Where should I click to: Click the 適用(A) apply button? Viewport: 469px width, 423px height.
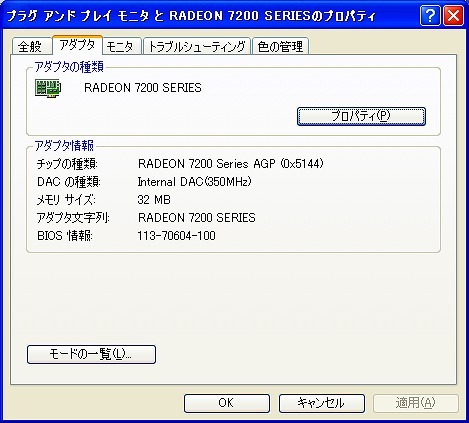416,403
